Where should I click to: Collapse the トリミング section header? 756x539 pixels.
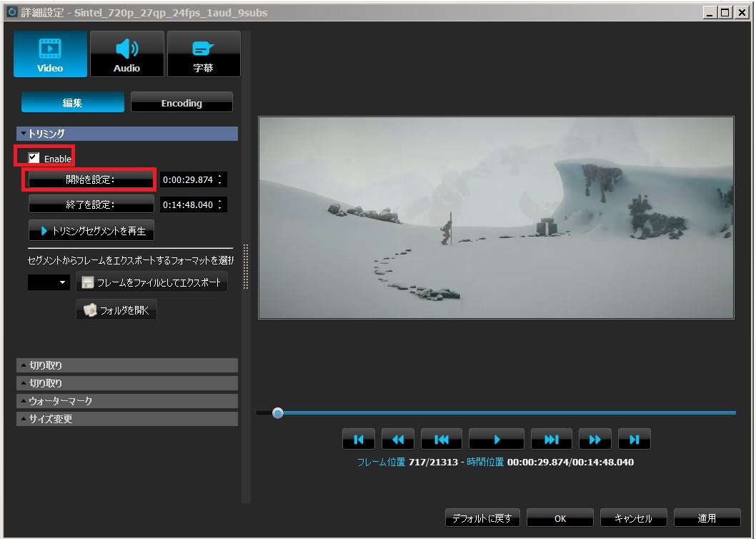126,134
